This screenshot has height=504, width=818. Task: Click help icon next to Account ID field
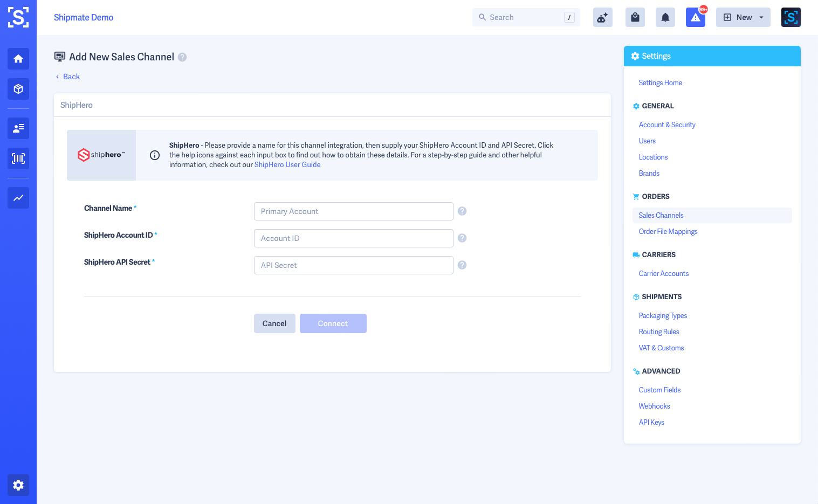462,238
